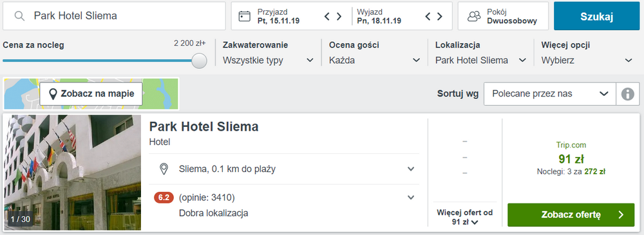Click Zobacz ofertę green button

[x=571, y=215]
